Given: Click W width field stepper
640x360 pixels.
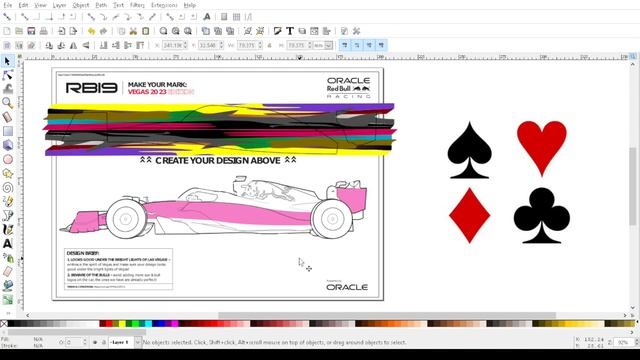Looking at the screenshot, I should click(x=260, y=45).
